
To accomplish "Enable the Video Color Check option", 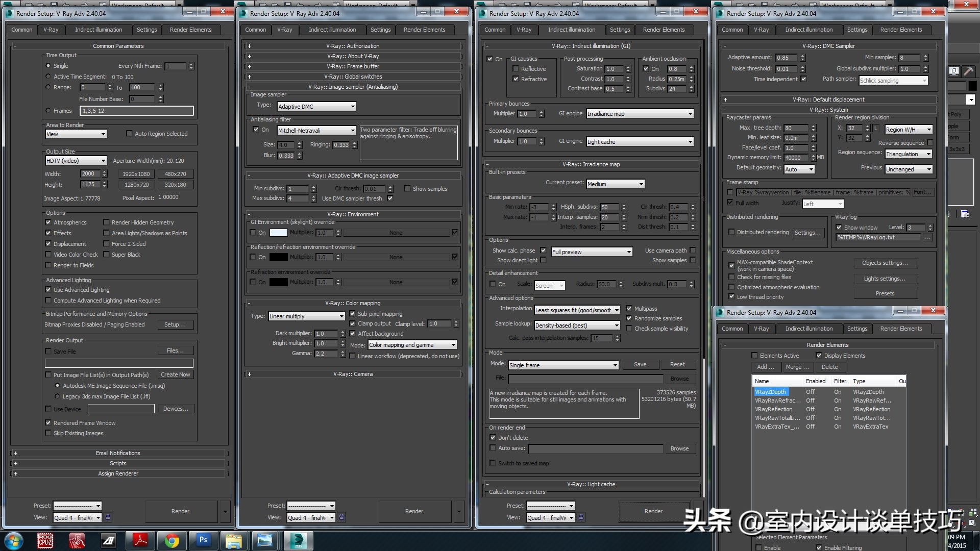I will coord(48,255).
